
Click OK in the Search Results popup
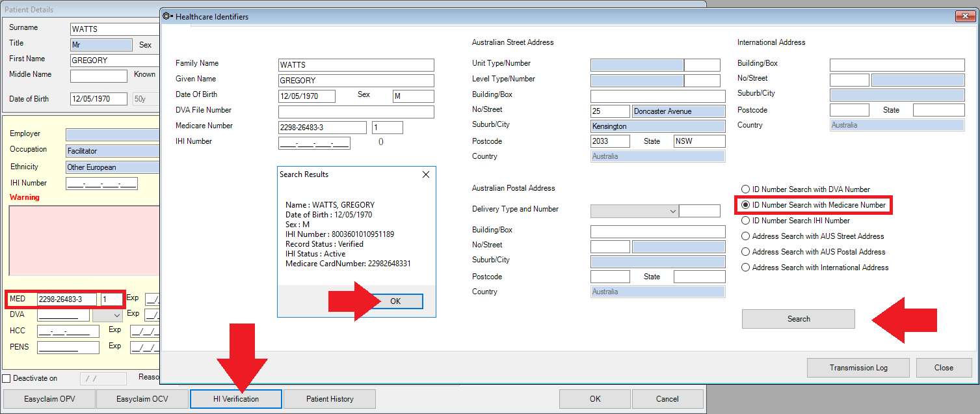click(396, 301)
